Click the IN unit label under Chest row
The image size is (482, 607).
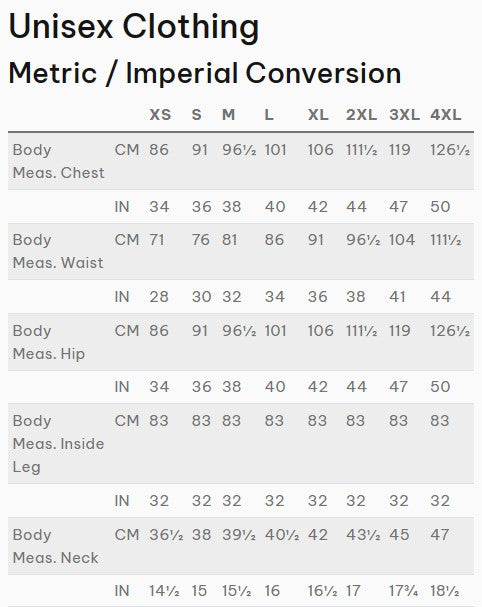[122, 206]
